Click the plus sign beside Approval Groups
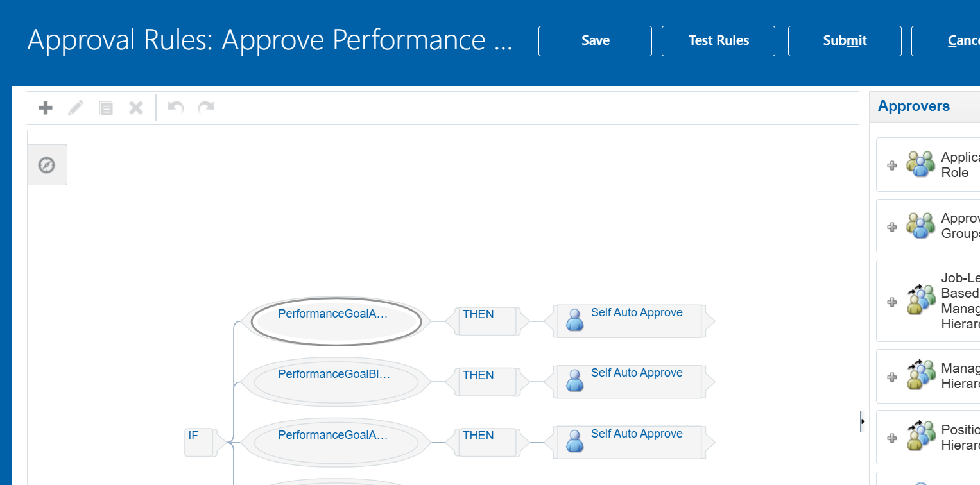The height and width of the screenshot is (485, 980). pyautogui.click(x=891, y=226)
